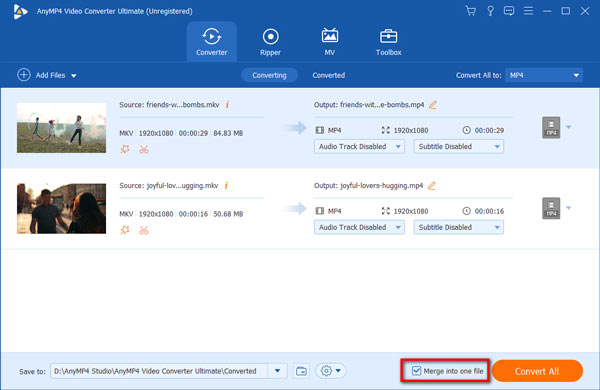Open the shopping cart purchase icon
The width and height of the screenshot is (600, 390).
point(471,11)
